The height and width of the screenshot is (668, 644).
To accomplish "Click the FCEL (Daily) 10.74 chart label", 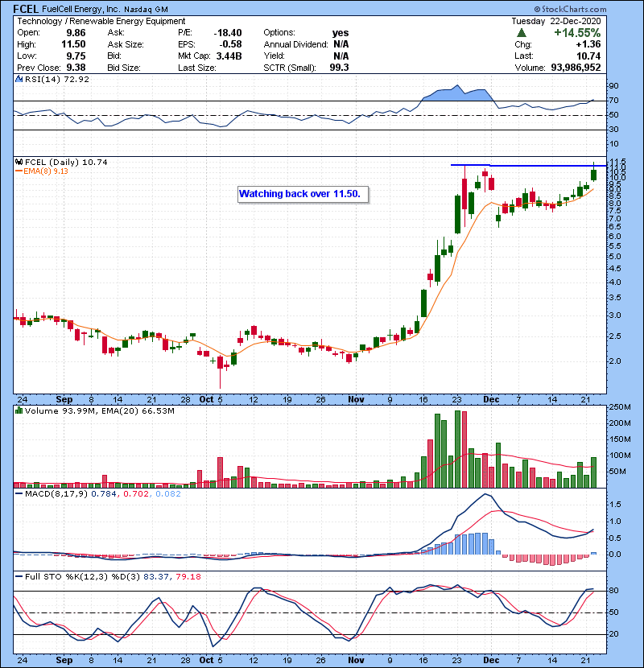I will tap(66, 162).
